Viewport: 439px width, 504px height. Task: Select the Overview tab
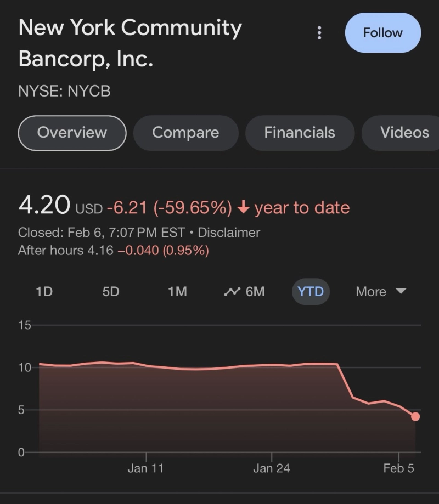pos(72,133)
